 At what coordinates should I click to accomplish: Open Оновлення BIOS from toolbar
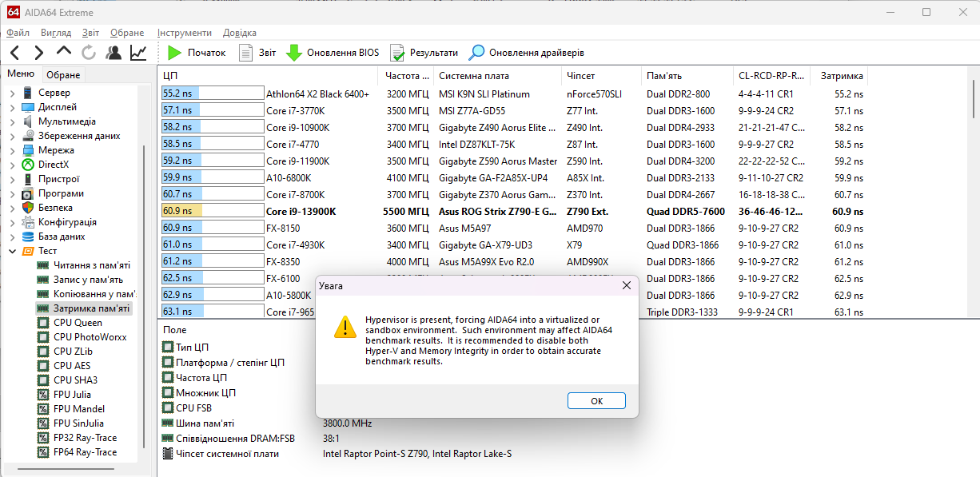pos(333,53)
